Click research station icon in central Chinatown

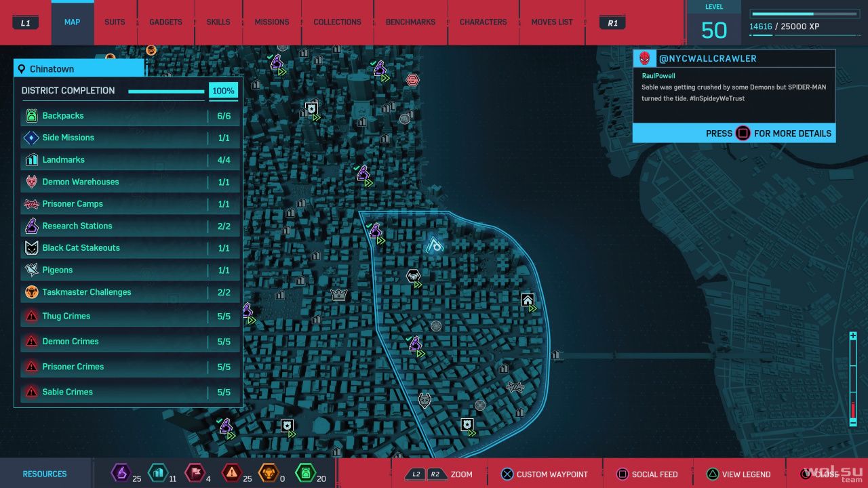415,344
